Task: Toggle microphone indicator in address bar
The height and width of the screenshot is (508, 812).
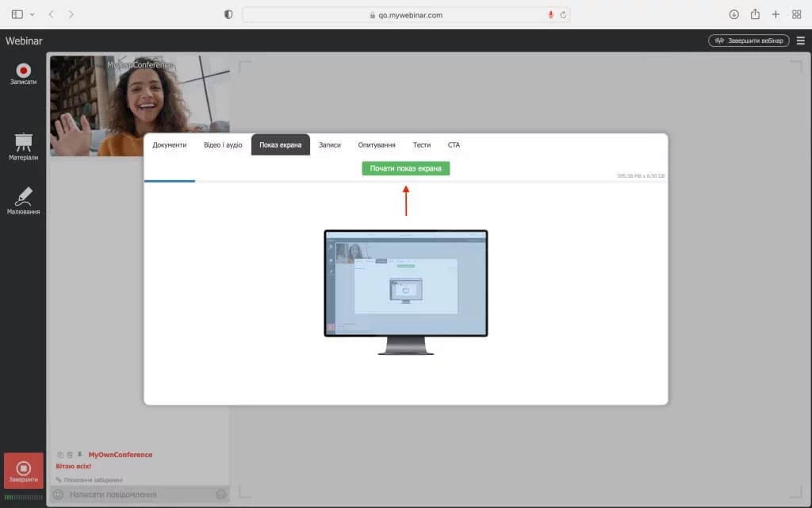Action: (550, 14)
